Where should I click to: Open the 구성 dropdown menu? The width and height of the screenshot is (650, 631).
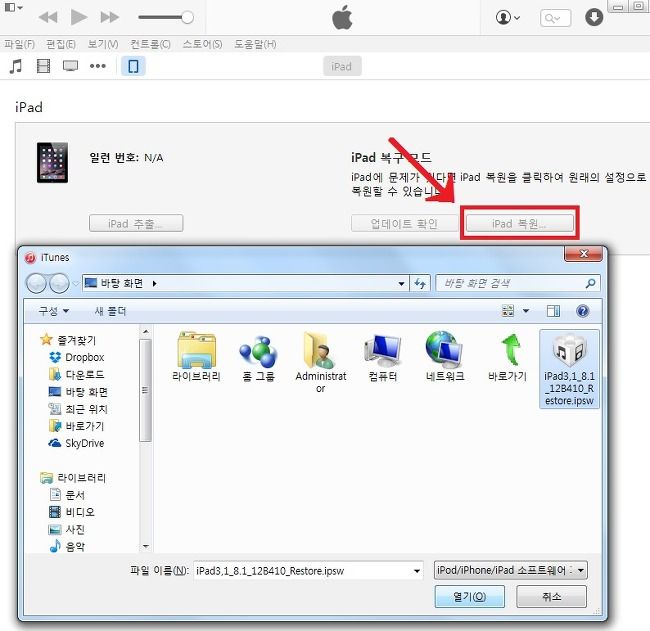click(53, 311)
